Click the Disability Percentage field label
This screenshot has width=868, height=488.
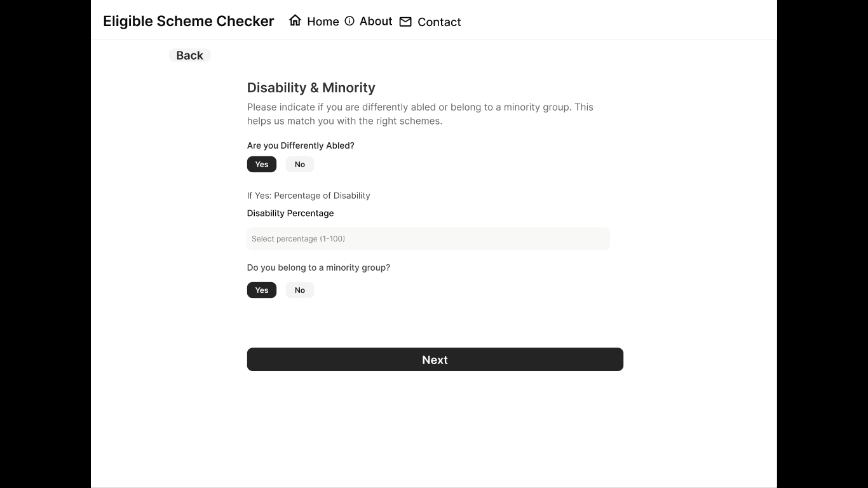click(x=290, y=213)
